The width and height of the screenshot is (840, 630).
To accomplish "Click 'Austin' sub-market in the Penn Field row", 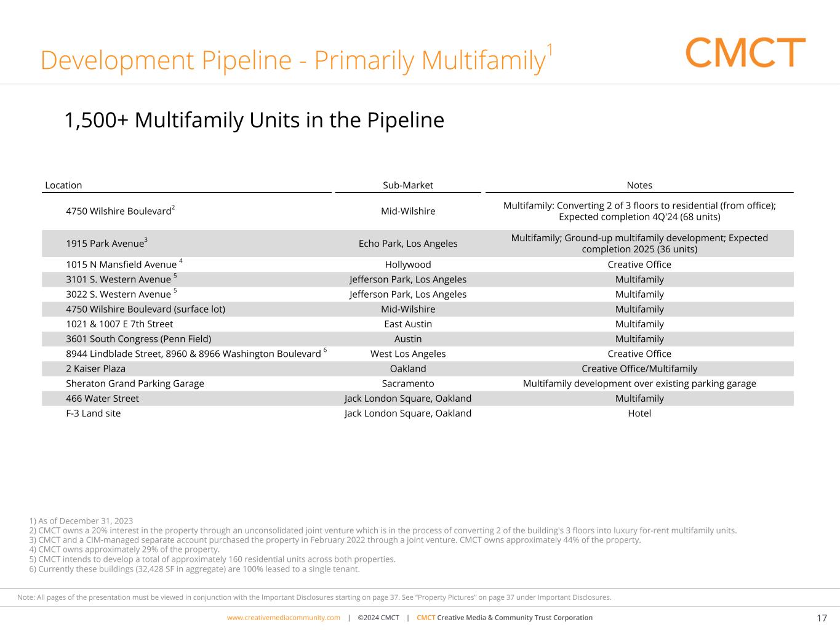I will (408, 339).
